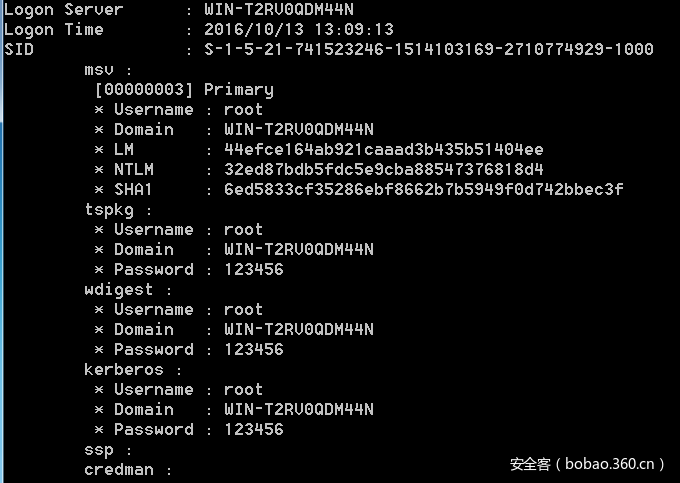Click the [00000003] Primary line
Viewport: 680px width, 483px height.
pos(184,90)
